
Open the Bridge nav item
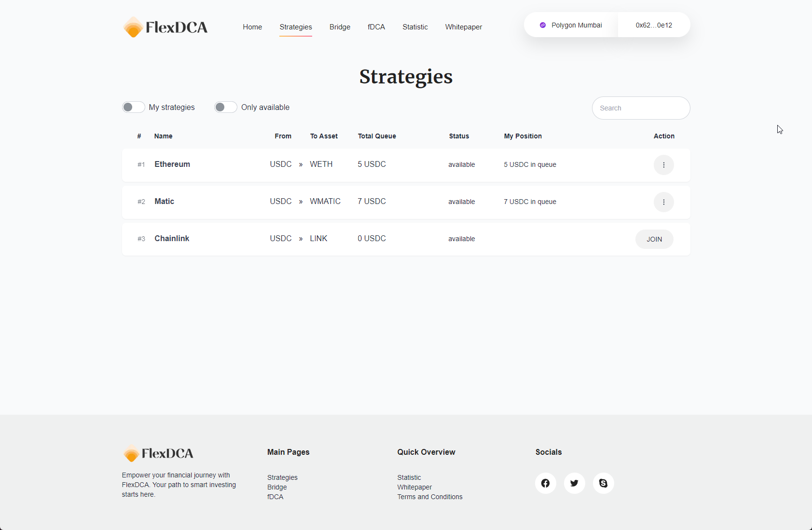point(340,27)
